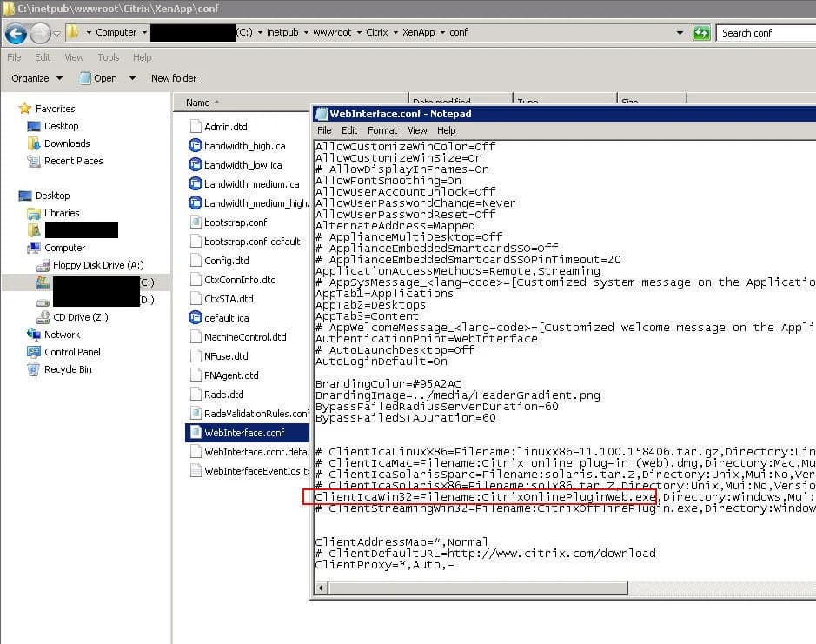816x644 pixels.
Task: Select the bootstrap.conf file icon
Action: click(196, 222)
